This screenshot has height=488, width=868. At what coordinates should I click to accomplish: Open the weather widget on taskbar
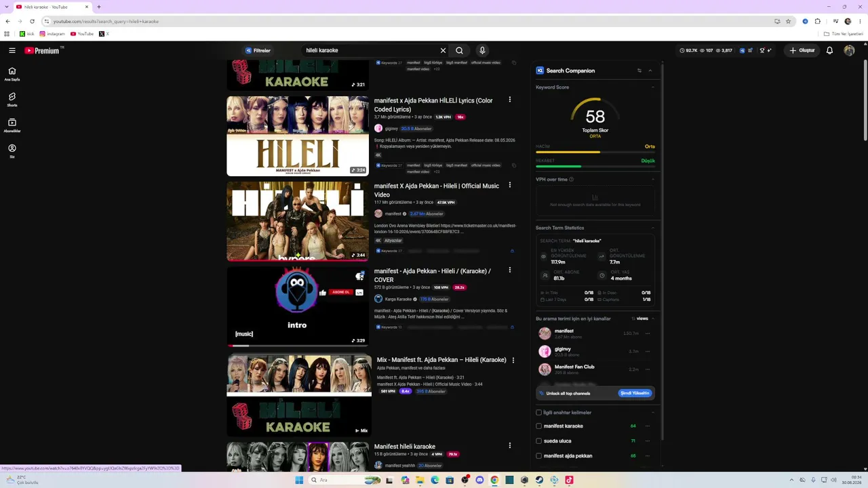coord(22,480)
